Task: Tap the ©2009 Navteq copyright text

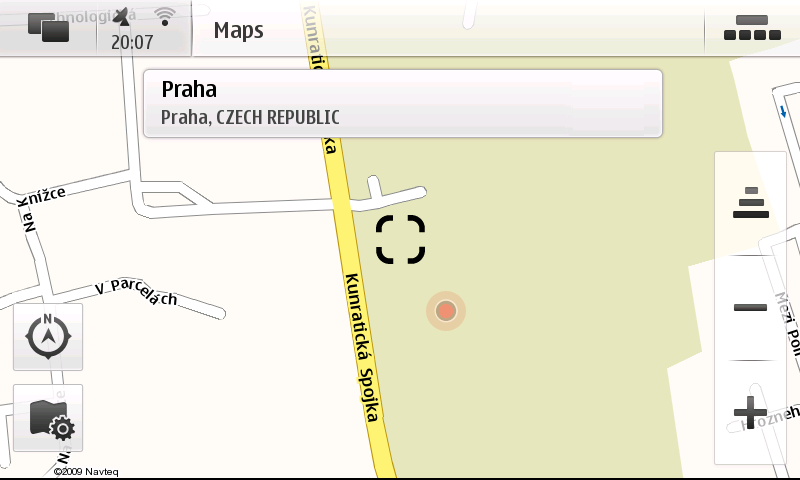Action: pos(86,471)
